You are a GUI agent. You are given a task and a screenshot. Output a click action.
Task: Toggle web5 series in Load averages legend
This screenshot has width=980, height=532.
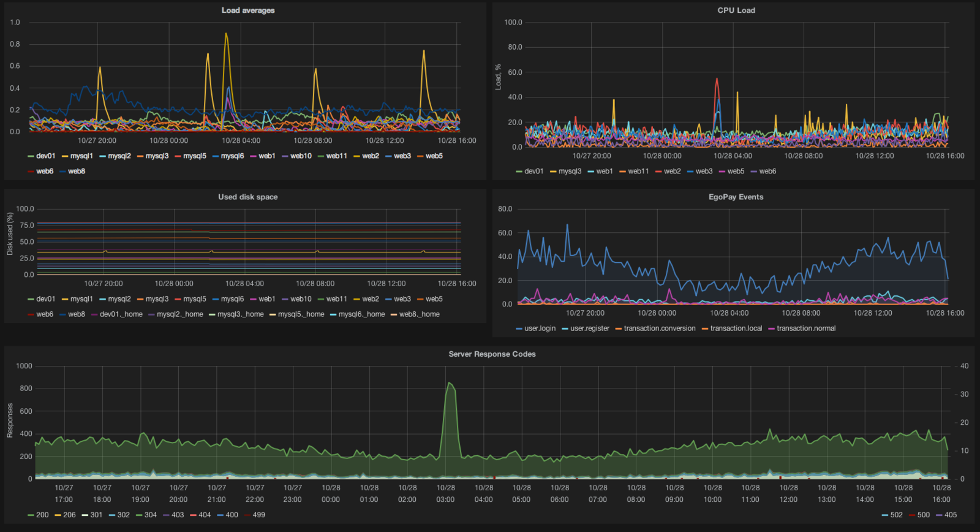pyautogui.click(x=434, y=156)
